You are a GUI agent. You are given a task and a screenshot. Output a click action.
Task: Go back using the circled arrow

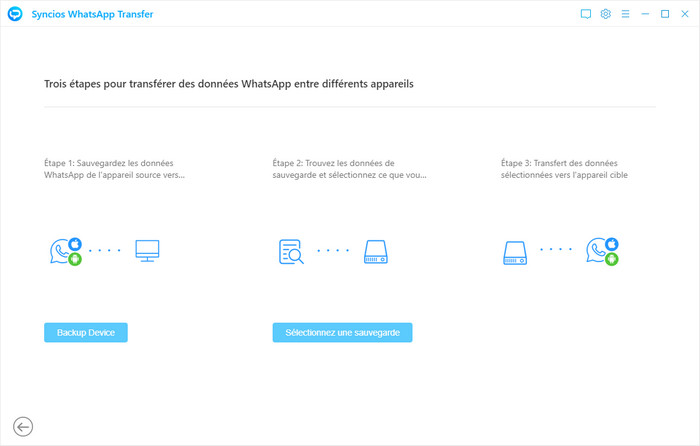[x=22, y=427]
